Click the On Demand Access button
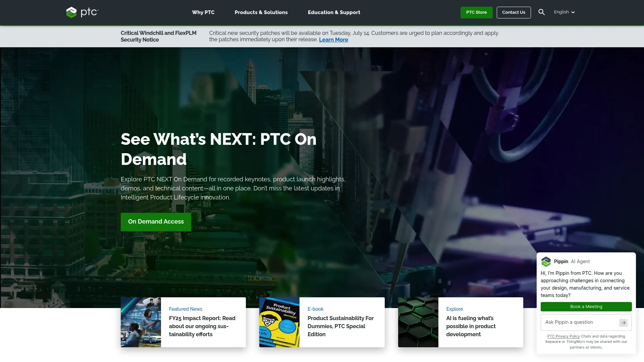The height and width of the screenshot is (362, 644). click(x=156, y=222)
